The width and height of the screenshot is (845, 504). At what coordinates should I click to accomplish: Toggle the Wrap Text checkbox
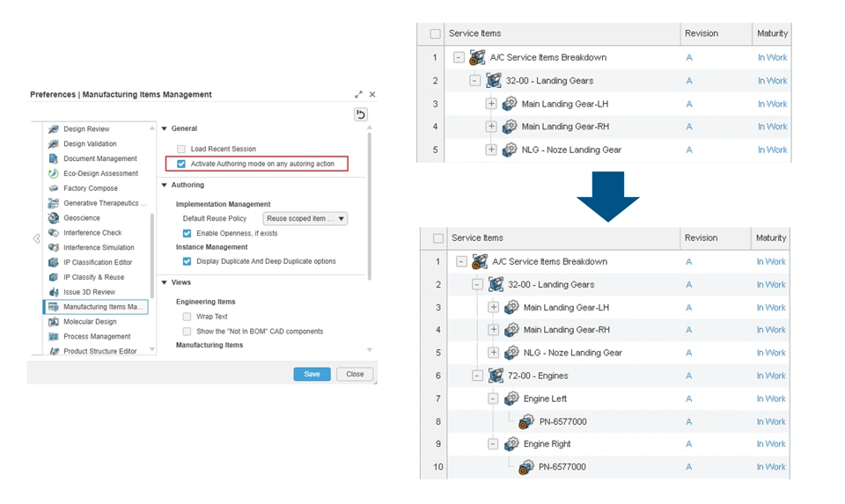187,317
